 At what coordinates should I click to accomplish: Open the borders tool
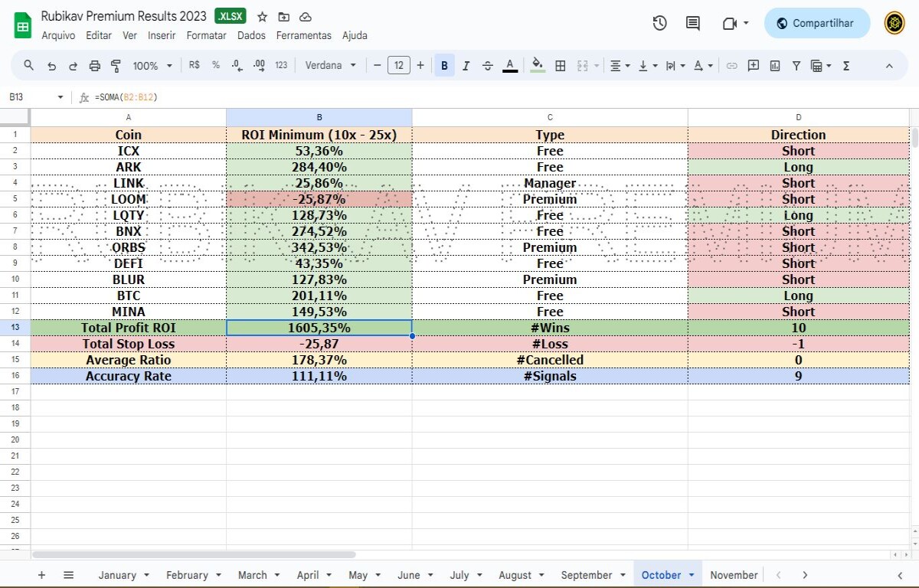pos(561,66)
